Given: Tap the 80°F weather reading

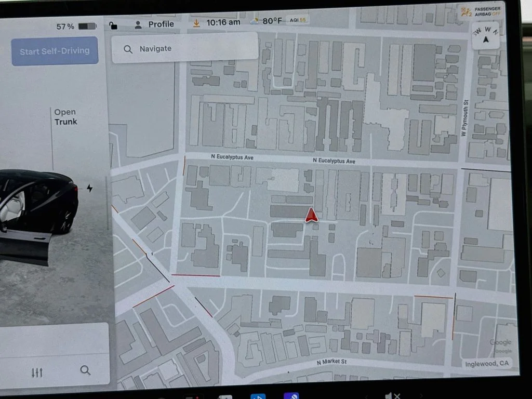Looking at the screenshot, I should 266,21.
